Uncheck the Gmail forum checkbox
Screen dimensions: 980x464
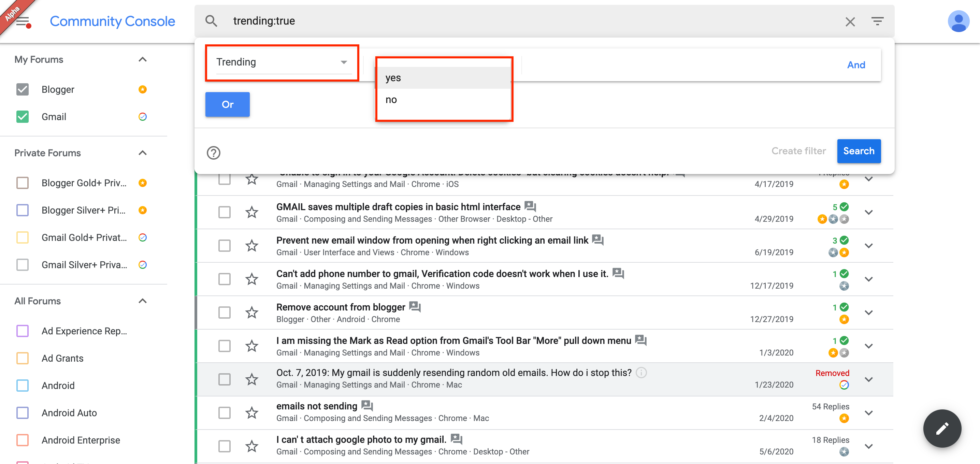point(23,117)
